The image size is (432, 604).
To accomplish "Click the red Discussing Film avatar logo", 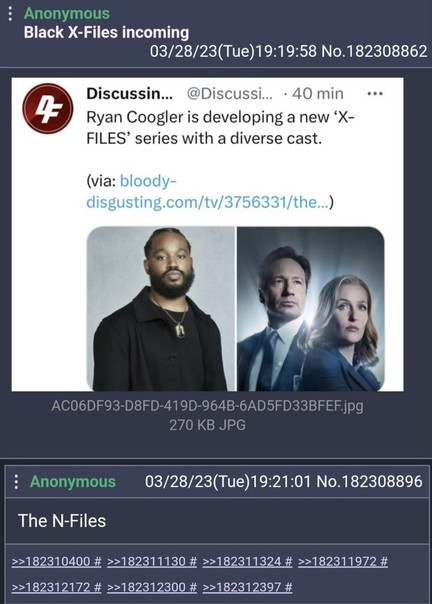I will pyautogui.click(x=47, y=109).
